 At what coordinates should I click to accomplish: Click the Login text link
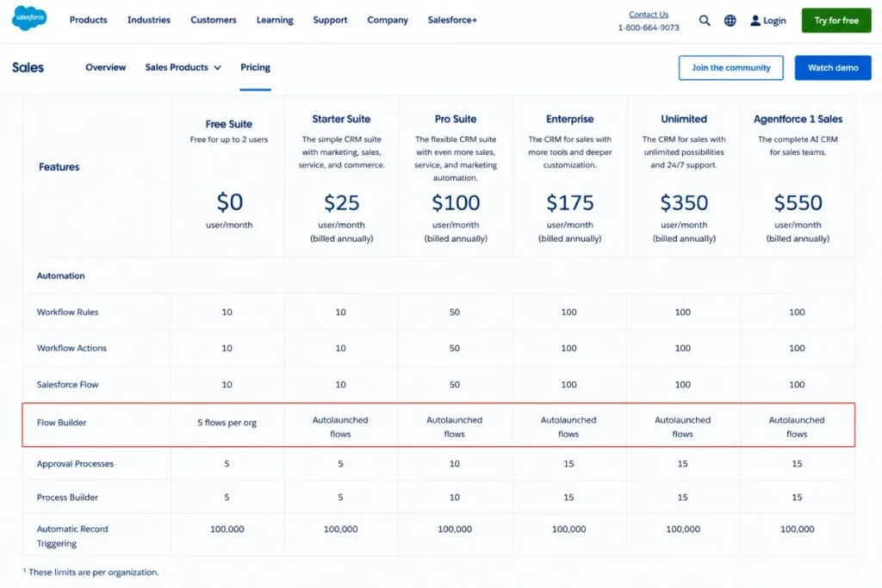[x=774, y=21]
